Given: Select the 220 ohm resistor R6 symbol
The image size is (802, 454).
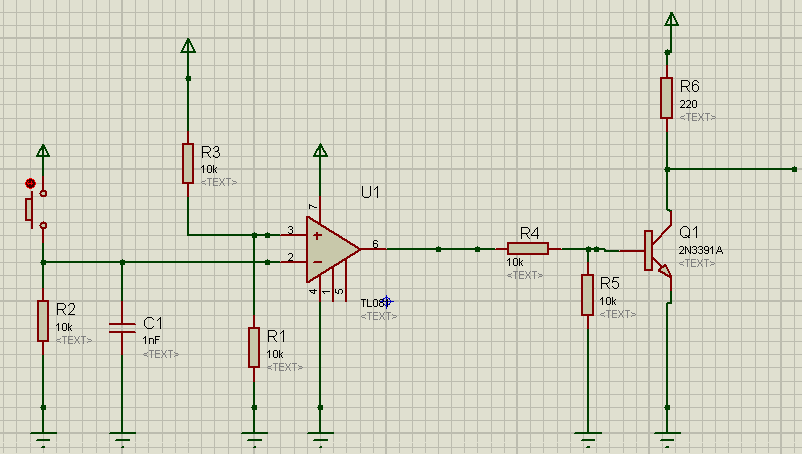Looking at the screenshot, I should 666,98.
